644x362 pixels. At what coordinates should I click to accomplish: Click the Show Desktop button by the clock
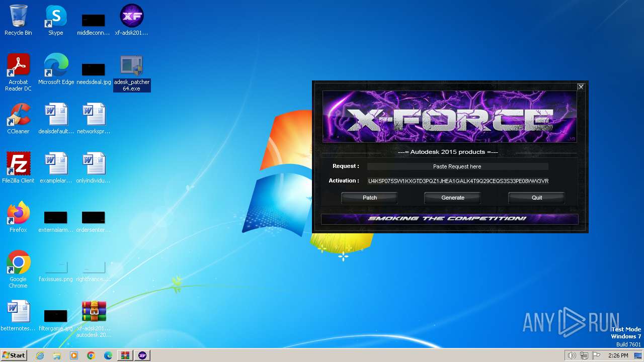pos(638,355)
